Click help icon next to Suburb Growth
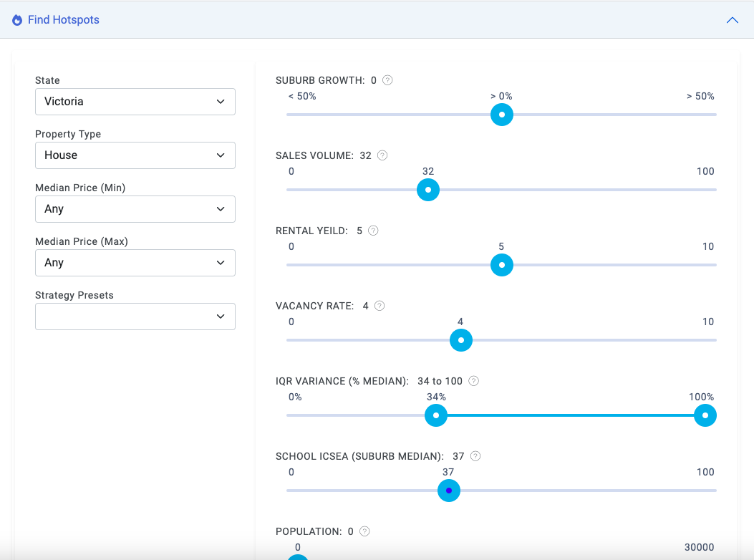The height and width of the screenshot is (560, 754). click(x=387, y=80)
